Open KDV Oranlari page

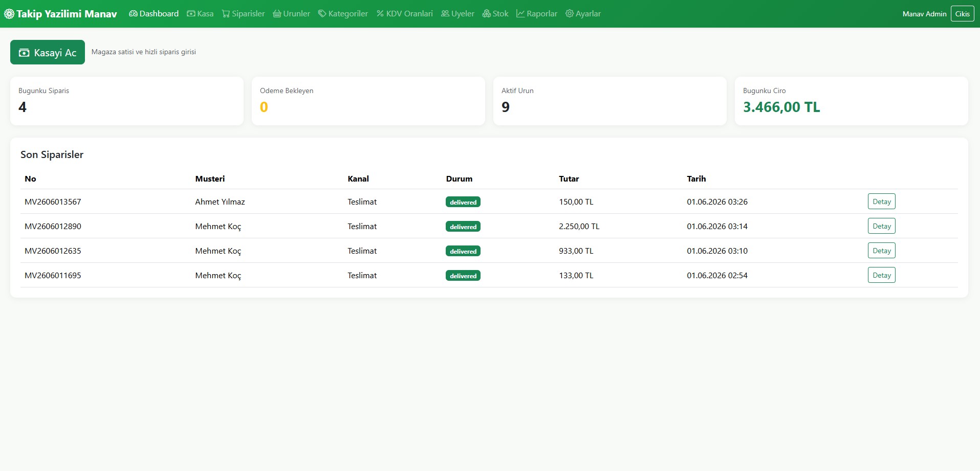pos(404,14)
